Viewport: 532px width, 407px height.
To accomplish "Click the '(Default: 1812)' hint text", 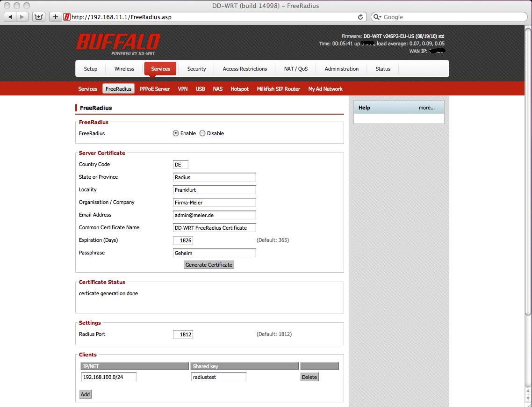I will point(274,334).
